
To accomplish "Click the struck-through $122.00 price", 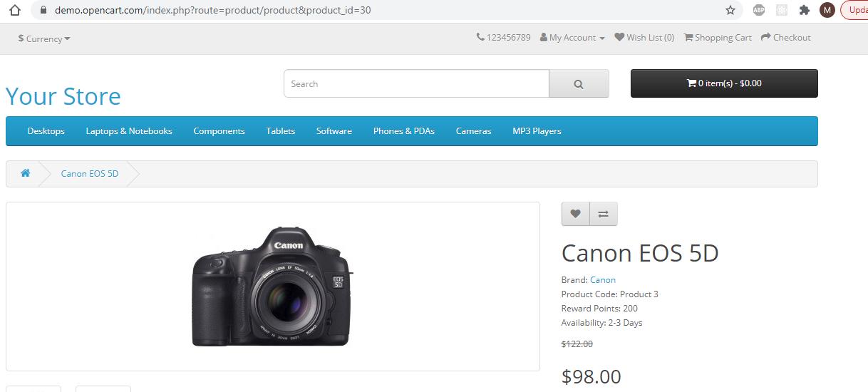I will pyautogui.click(x=577, y=344).
